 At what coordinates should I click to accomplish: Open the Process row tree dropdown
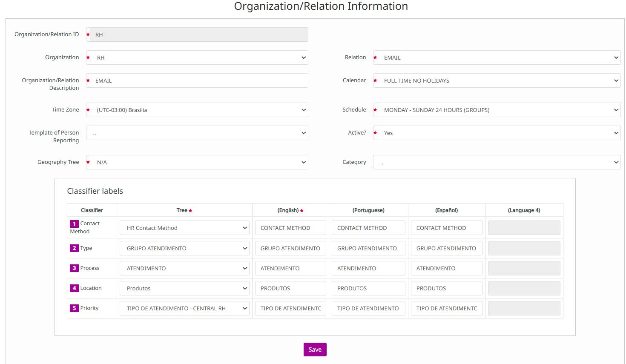coord(184,268)
